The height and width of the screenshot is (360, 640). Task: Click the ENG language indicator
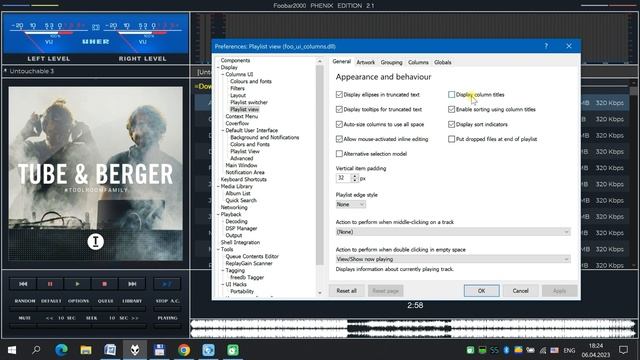[x=569, y=350]
